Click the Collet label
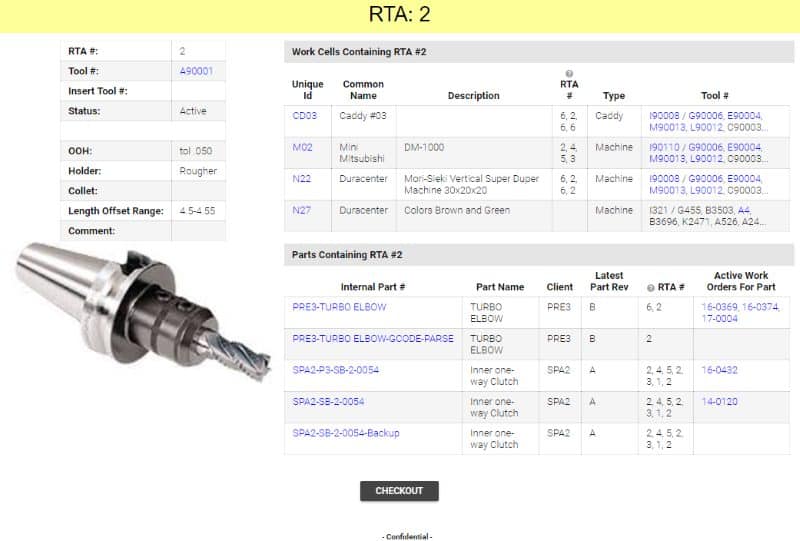The width and height of the screenshot is (800, 541). coord(83,191)
